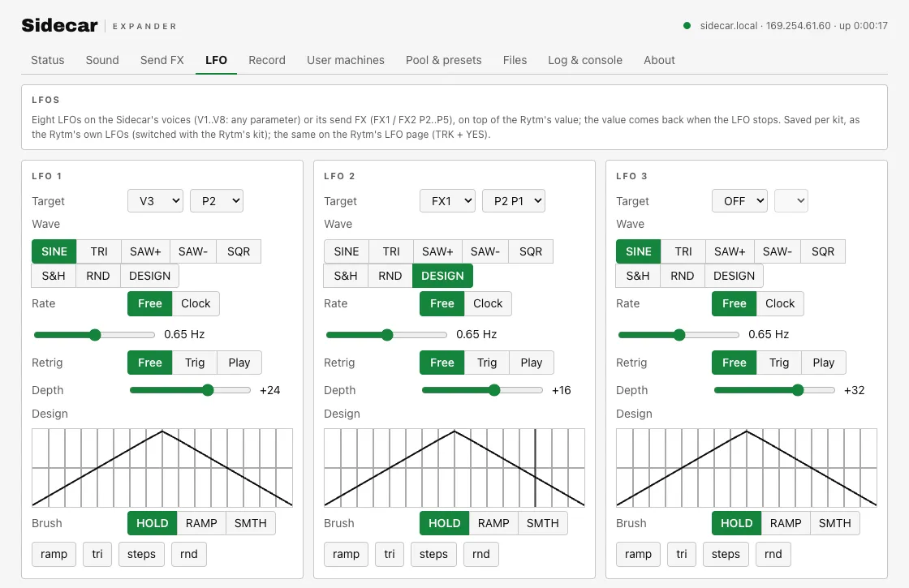909x588 pixels.
Task: Set LFO 2 rate mode to Clock
Action: [x=488, y=303]
